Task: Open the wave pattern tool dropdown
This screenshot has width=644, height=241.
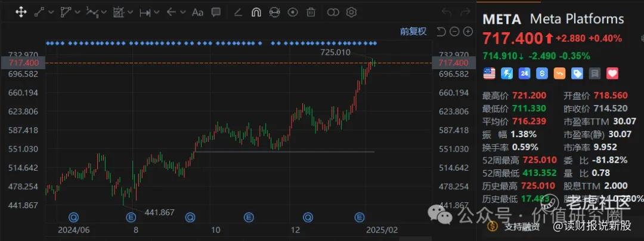Action: [104, 13]
